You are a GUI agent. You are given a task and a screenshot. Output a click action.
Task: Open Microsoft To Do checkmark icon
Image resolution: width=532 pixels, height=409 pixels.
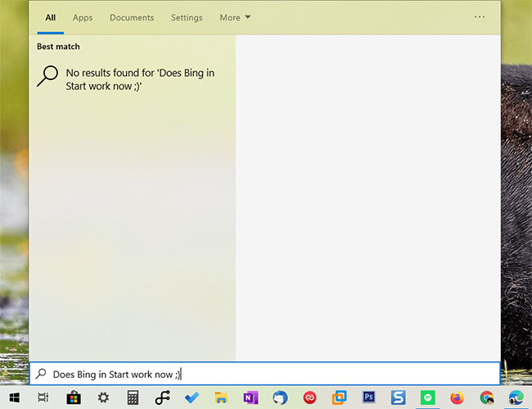[192, 398]
